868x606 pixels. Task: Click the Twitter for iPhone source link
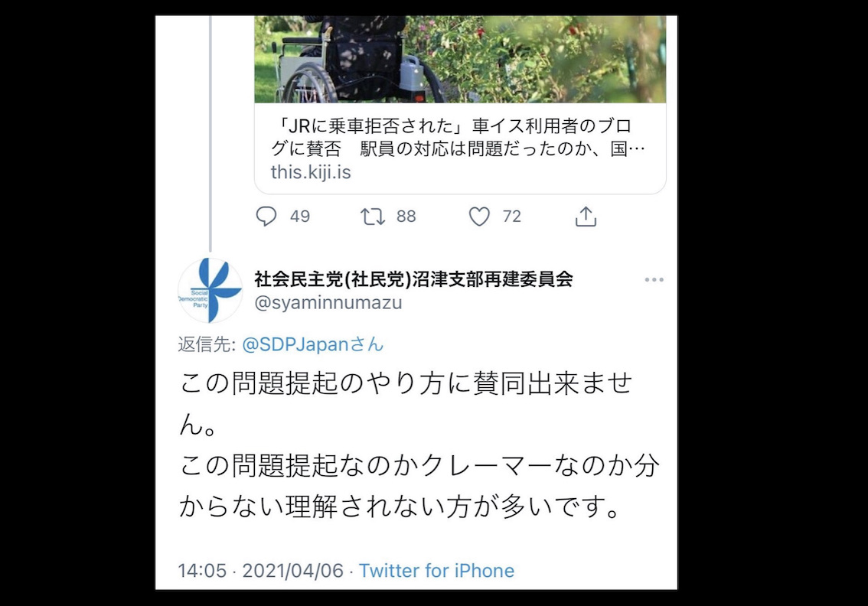pos(437,571)
